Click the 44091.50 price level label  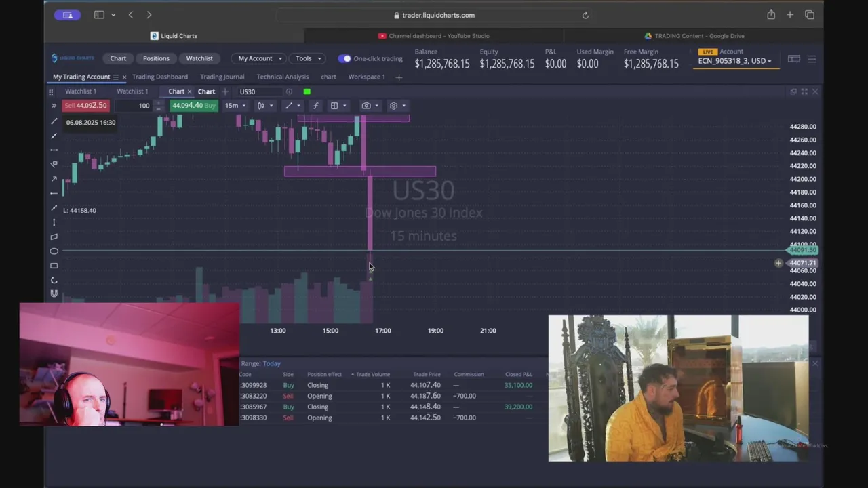pyautogui.click(x=802, y=250)
